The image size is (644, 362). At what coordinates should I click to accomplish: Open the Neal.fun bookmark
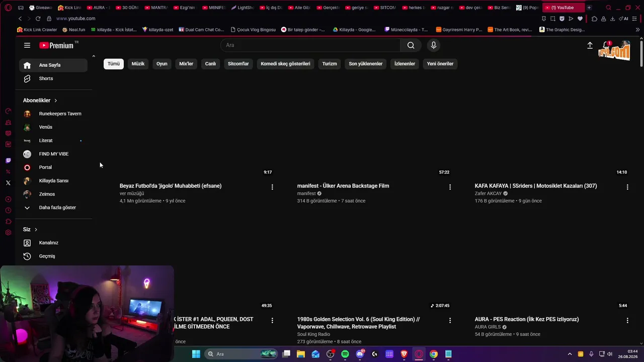(x=74, y=30)
